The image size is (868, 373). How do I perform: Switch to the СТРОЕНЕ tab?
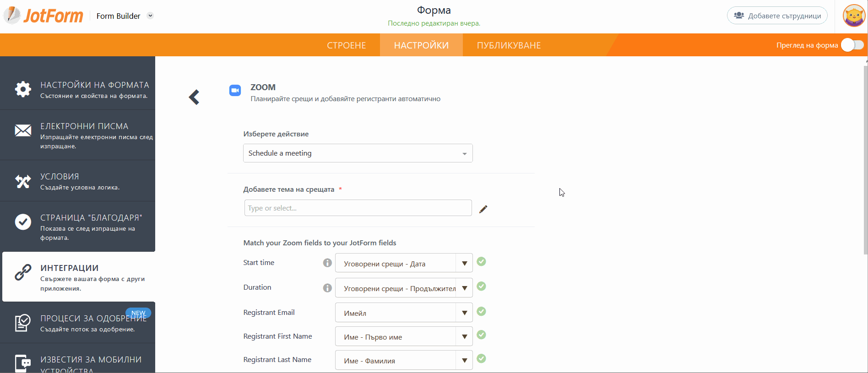click(x=346, y=45)
